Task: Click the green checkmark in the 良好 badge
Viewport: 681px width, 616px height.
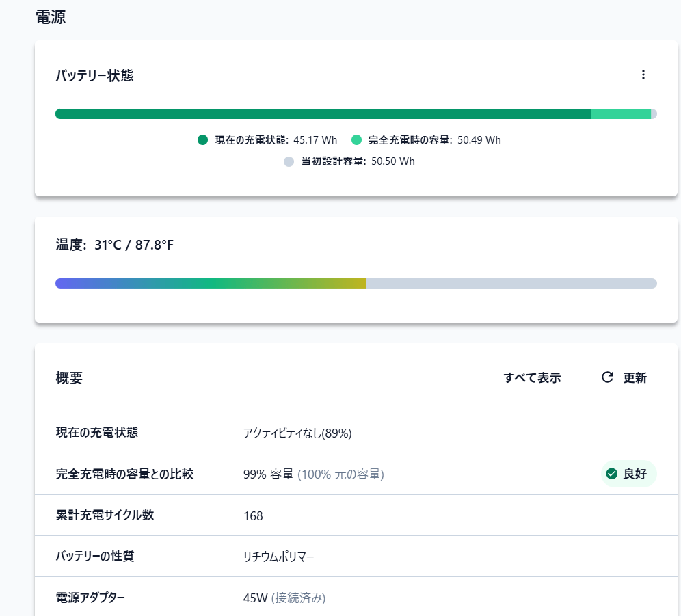Action: coord(612,474)
